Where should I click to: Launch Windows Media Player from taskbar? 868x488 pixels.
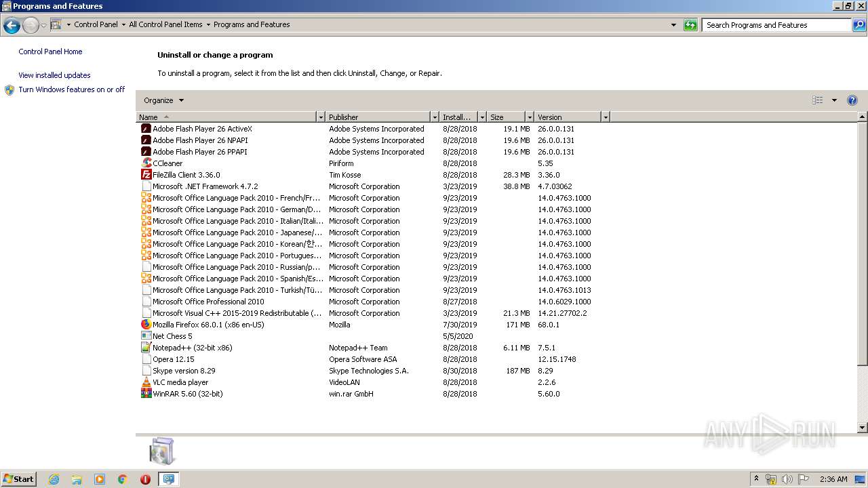(x=100, y=479)
